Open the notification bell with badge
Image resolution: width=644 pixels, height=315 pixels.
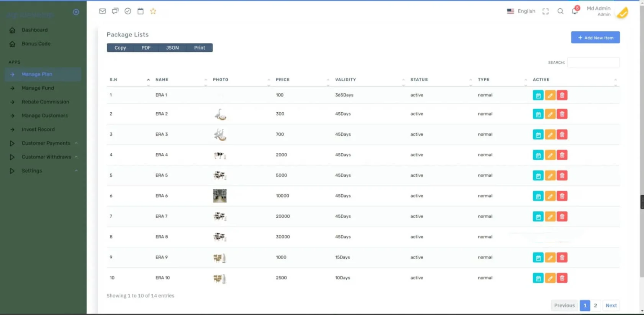[x=575, y=11]
